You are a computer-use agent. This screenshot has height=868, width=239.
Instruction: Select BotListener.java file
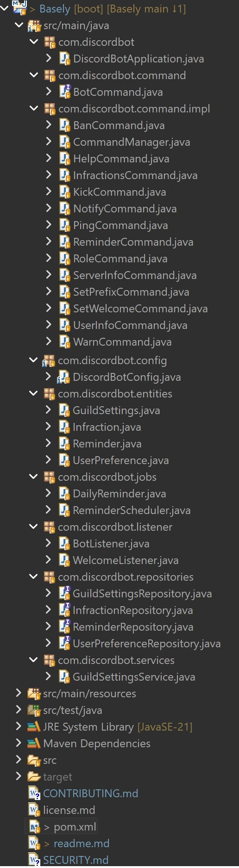111,544
